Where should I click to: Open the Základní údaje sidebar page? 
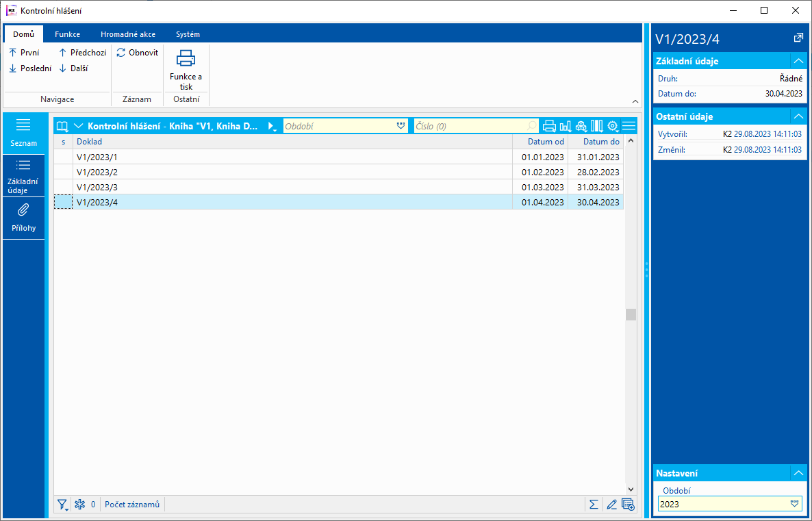(24, 176)
